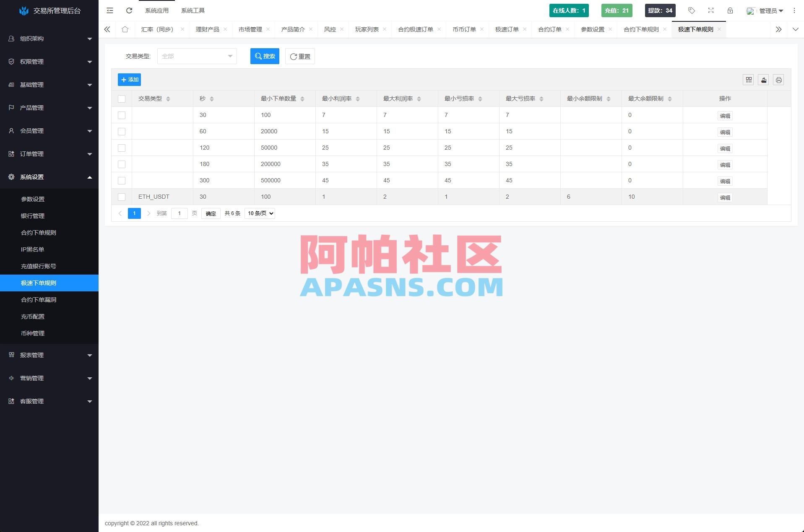Open column settings icon above the table
This screenshot has height=532, width=804.
748,80
